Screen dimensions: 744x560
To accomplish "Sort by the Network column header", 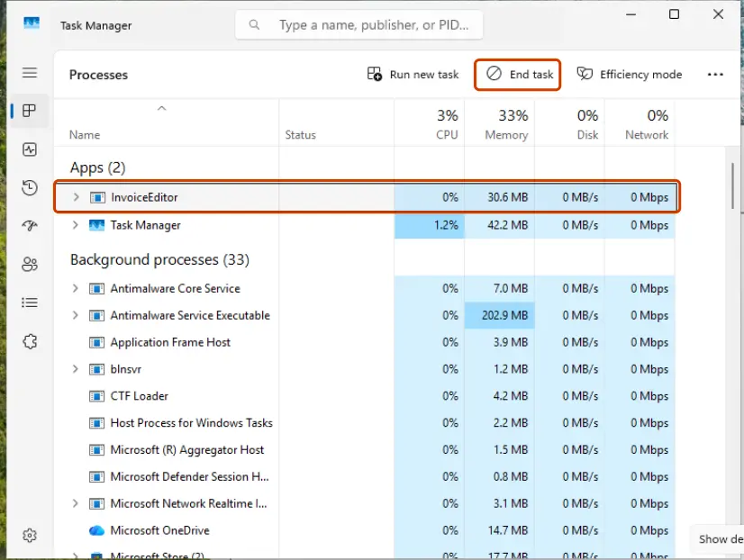I will [x=647, y=135].
